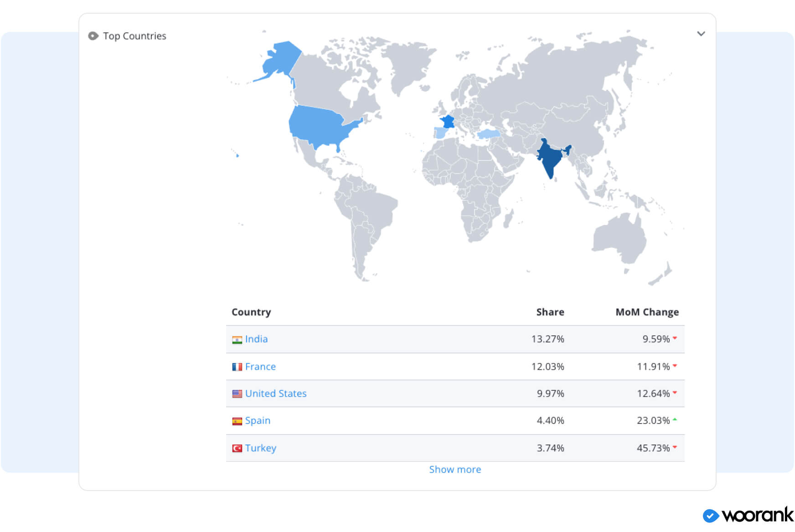Click France on the world map

448,122
